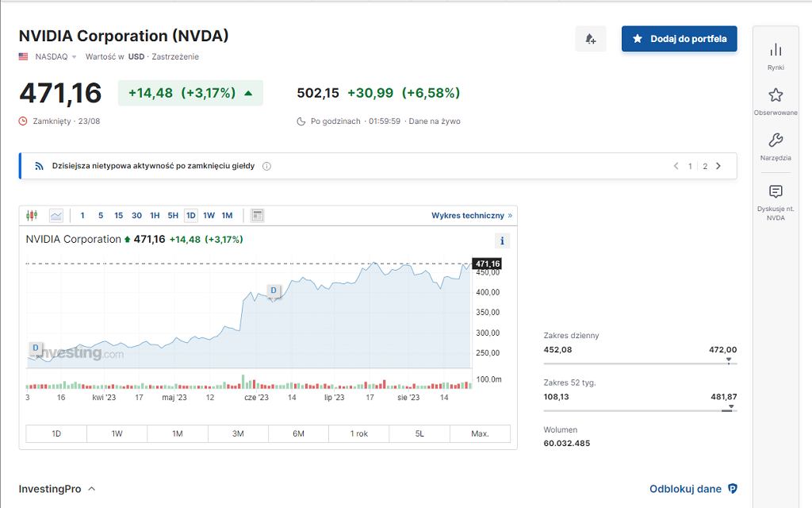Screen dimensions: 812x508
Task: Click the moon icon beside Po godzinach
Action: tap(301, 121)
